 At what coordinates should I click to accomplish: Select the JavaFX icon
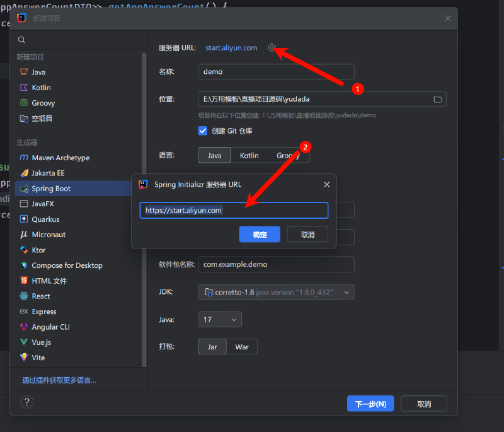(24, 204)
